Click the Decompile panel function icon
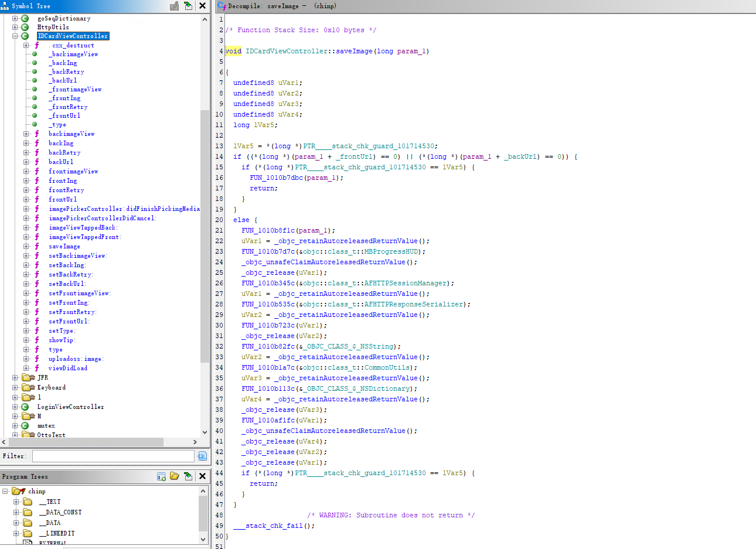Viewport: 756px width, 549px height. [222, 6]
